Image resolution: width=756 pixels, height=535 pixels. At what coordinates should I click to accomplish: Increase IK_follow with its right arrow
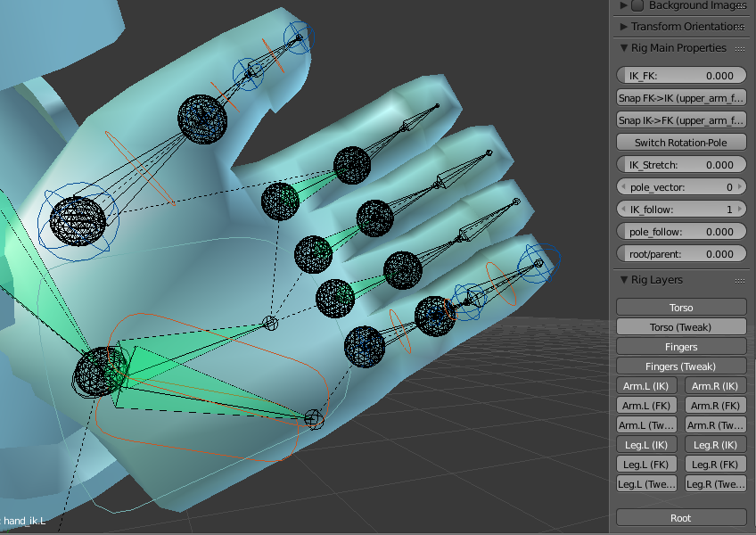click(740, 210)
